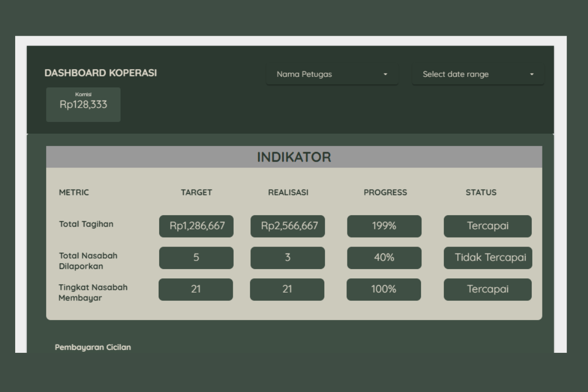Select the Total Tagihan metric label
This screenshot has height=392, width=588.
[x=86, y=224]
